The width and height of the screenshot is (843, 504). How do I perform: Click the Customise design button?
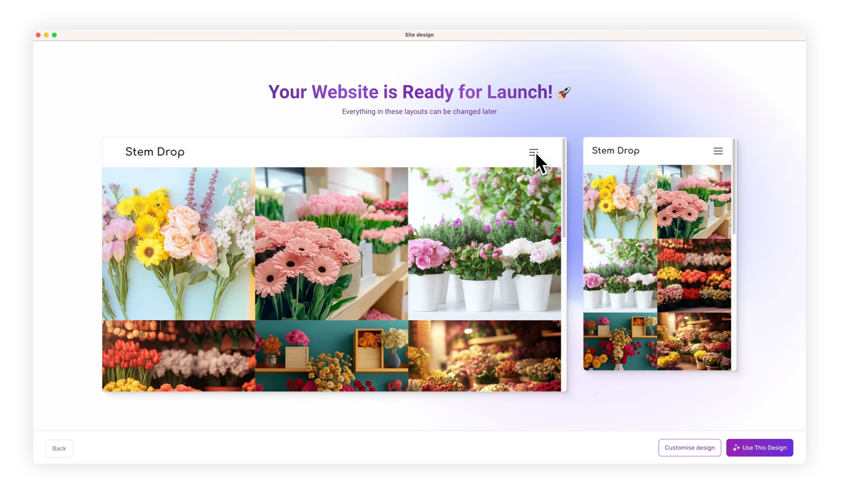(x=689, y=448)
